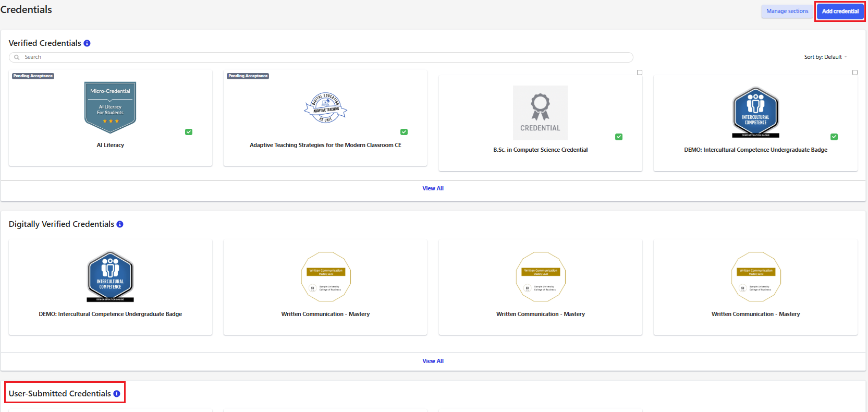
Task: Click the search magnifier icon
Action: click(x=17, y=57)
